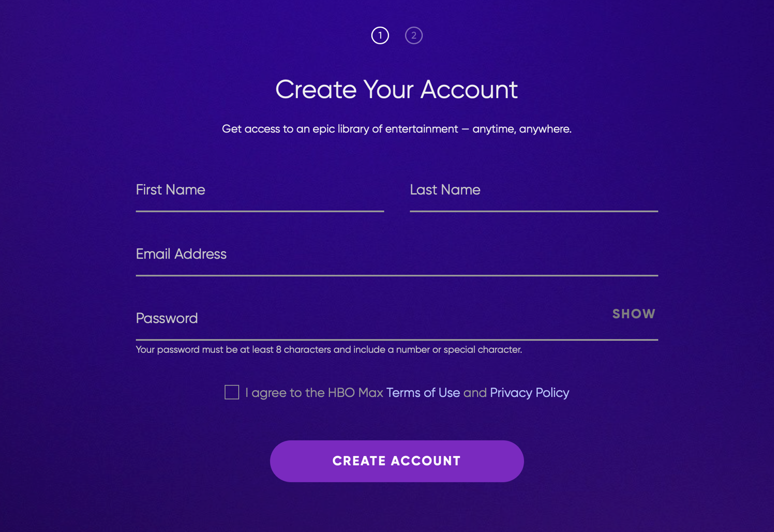This screenshot has width=774, height=532.
Task: Click the "I agree to the HBO Max" label
Action: pyautogui.click(x=314, y=393)
